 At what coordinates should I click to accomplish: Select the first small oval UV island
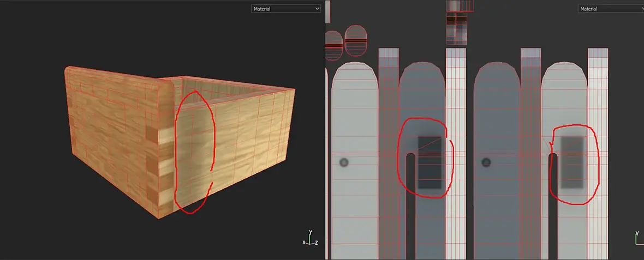click(x=334, y=46)
